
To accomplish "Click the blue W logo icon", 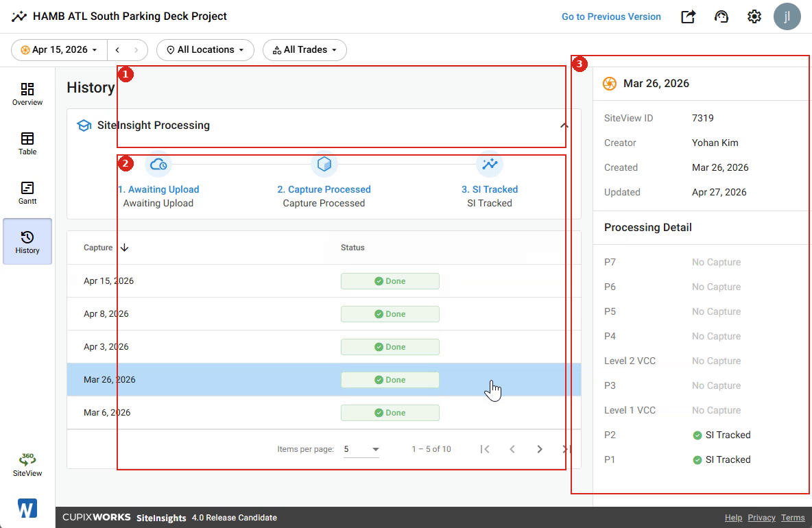I will [x=27, y=508].
